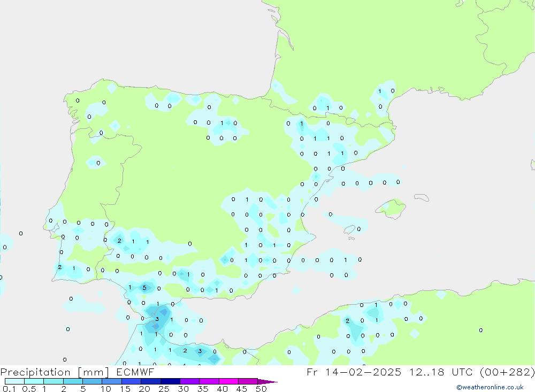The height and width of the screenshot is (392, 535).
Task: Click the '(00+282)' forecast offset text
Action: [x=507, y=372]
